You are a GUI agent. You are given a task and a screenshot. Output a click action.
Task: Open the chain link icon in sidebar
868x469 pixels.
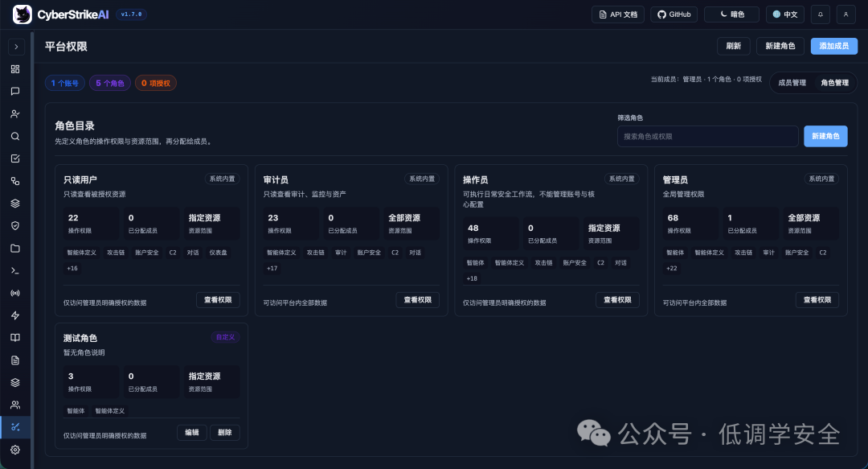pyautogui.click(x=15, y=181)
